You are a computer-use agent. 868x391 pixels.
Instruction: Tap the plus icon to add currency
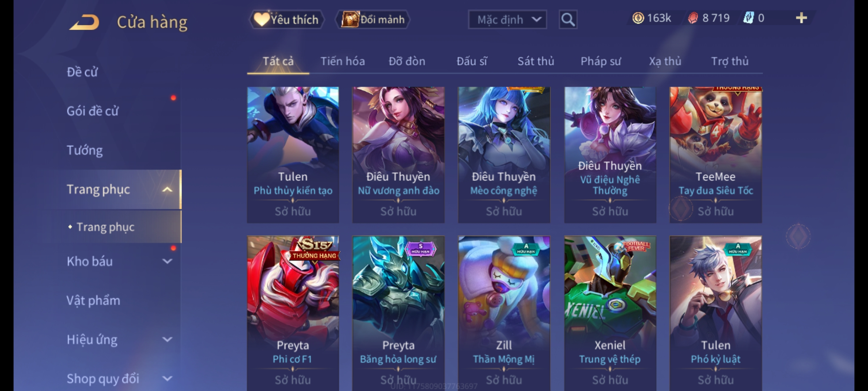point(801,18)
